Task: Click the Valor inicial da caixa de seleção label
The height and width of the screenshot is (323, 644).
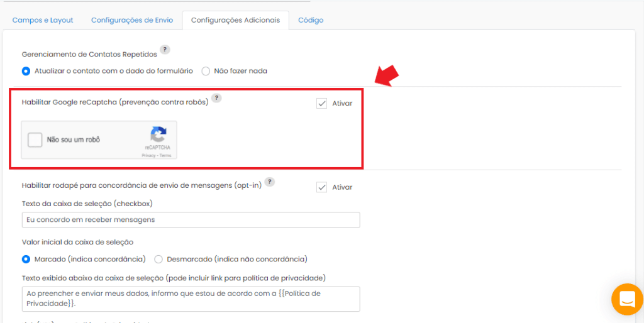Action: [77, 242]
